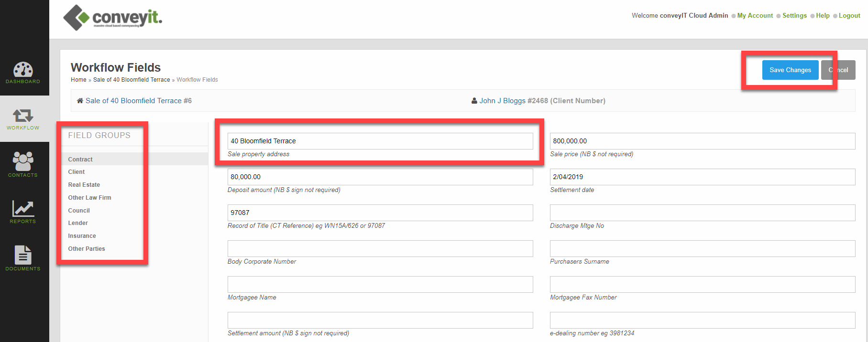
Task: Select the Client field group
Action: click(77, 172)
